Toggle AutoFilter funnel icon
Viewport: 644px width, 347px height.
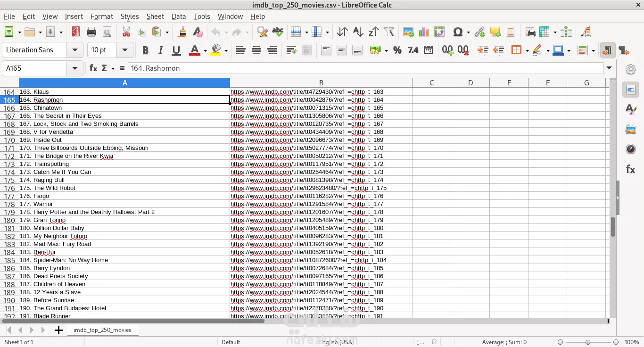[389, 32]
